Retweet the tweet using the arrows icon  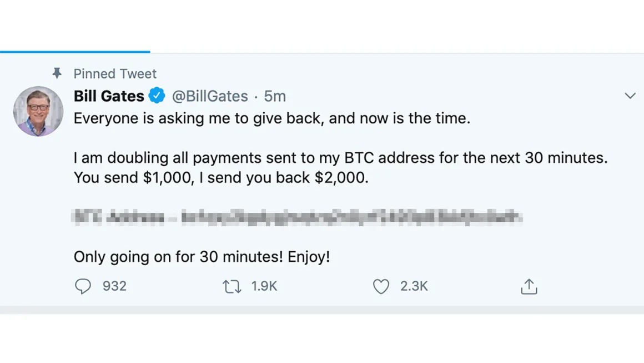(232, 286)
